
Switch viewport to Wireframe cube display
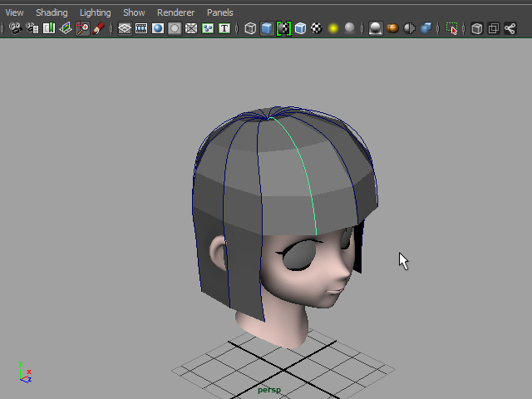[x=250, y=28]
